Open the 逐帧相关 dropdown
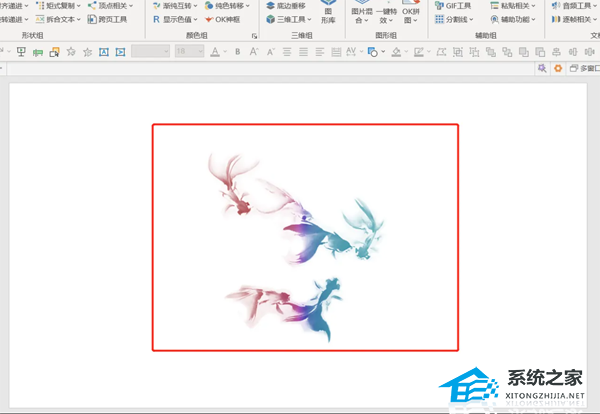This screenshot has height=414, width=600. click(x=574, y=19)
